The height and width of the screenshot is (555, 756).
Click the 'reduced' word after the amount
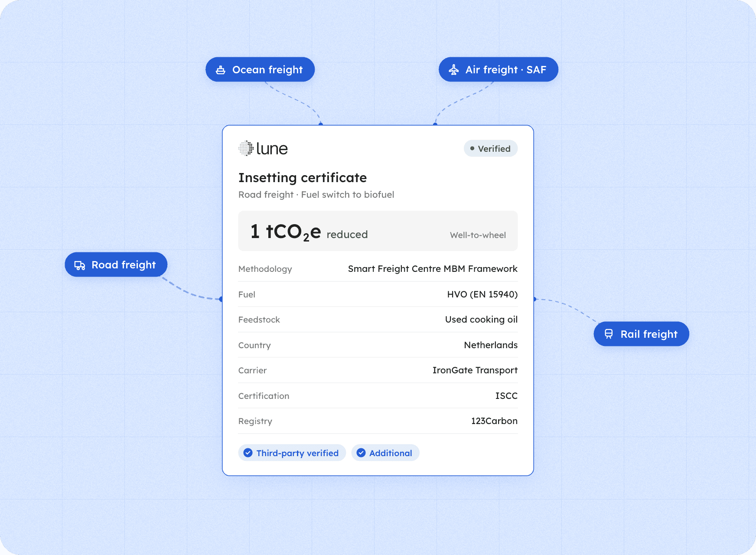(347, 235)
